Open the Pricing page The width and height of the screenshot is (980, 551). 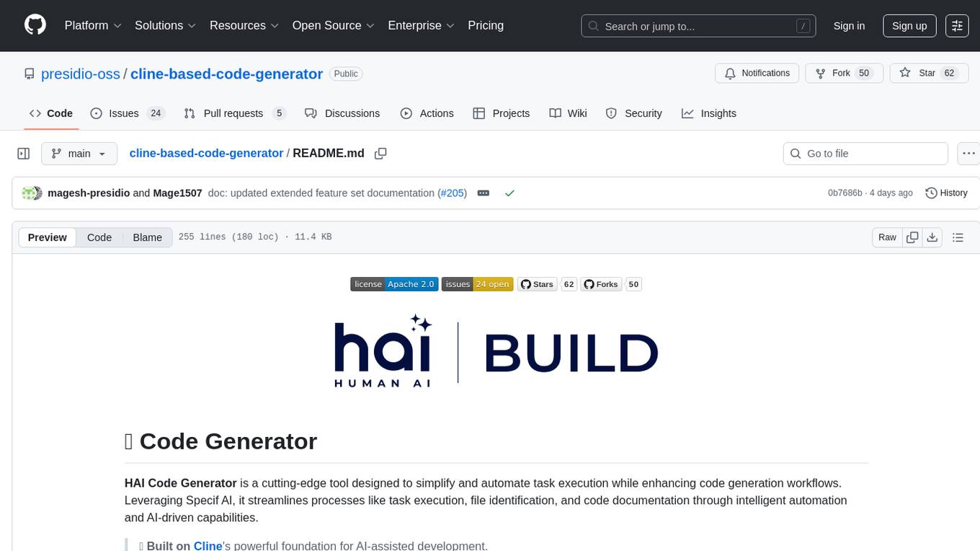coord(486,25)
